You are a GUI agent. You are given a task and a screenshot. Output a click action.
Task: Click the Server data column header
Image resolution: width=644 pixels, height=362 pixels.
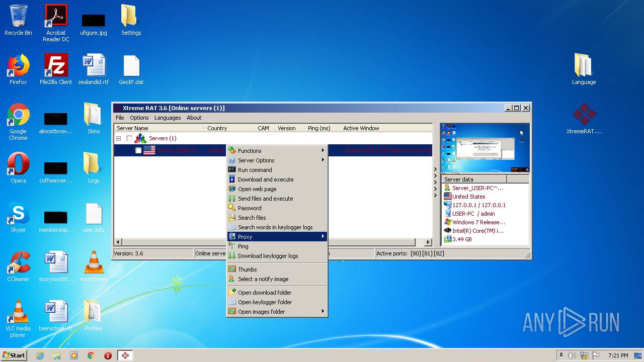tap(474, 179)
